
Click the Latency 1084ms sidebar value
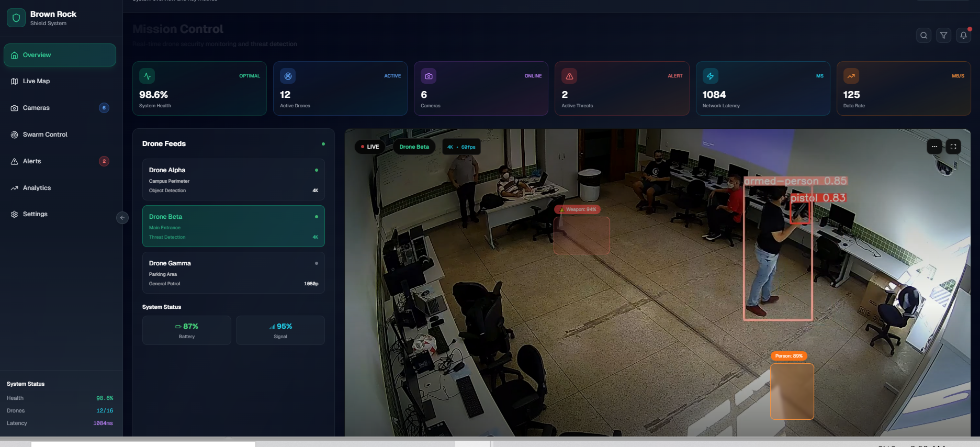(x=103, y=423)
